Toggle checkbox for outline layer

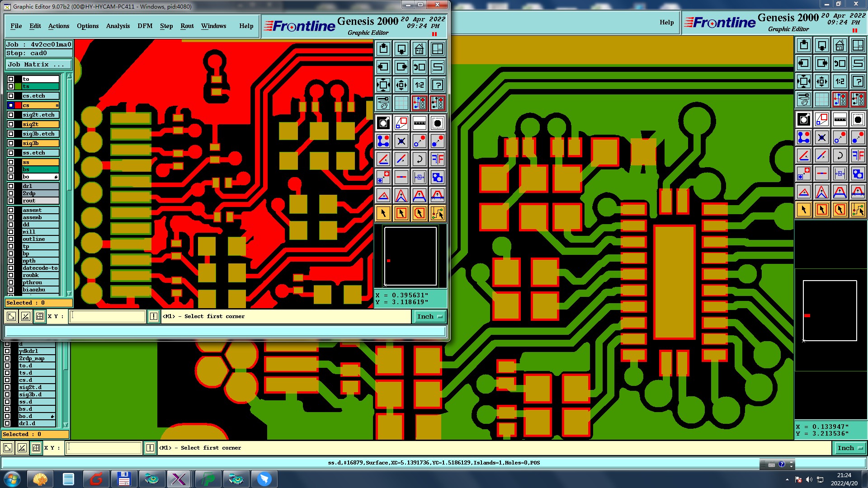click(x=11, y=239)
